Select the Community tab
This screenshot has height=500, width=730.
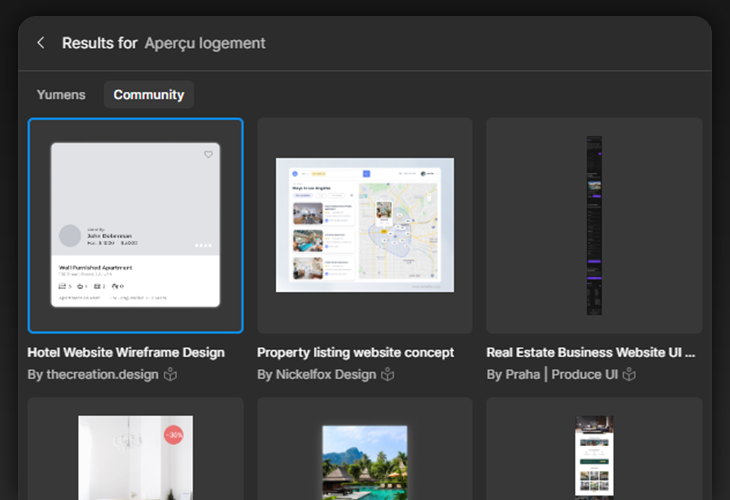(149, 95)
